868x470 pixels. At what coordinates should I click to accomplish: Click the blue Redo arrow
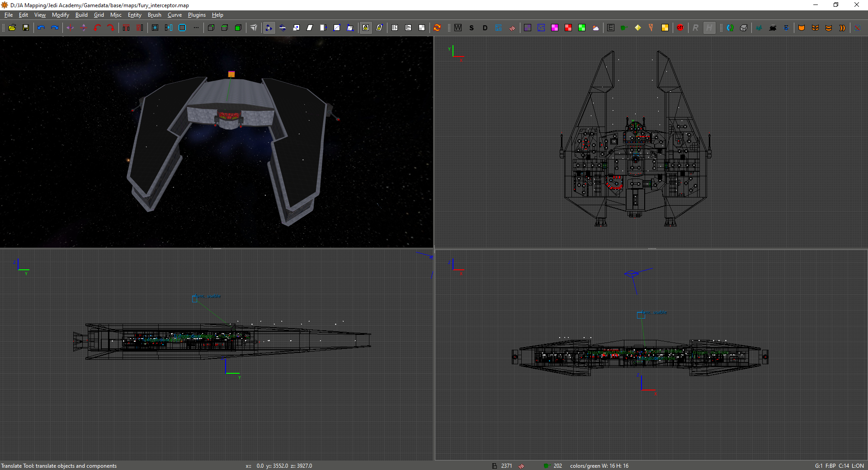point(55,28)
